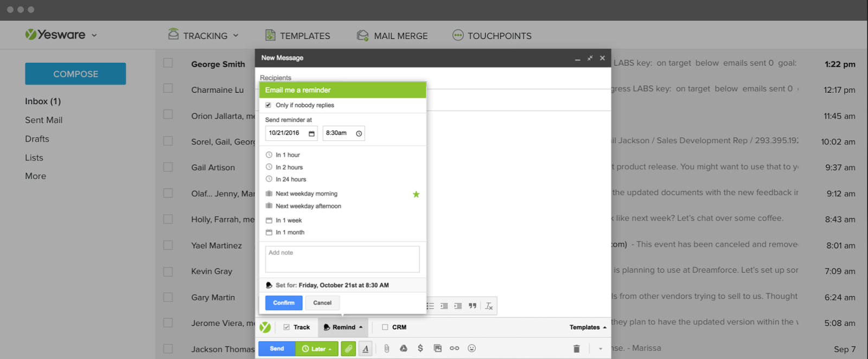Click the Mail Merge envelope icon
Viewport: 868px width, 359px height.
point(362,35)
